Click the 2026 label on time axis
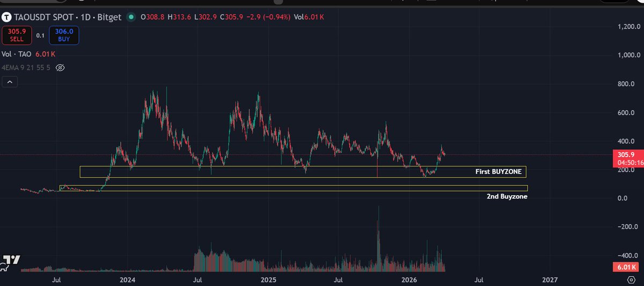This screenshot has height=286, width=644. point(409,280)
